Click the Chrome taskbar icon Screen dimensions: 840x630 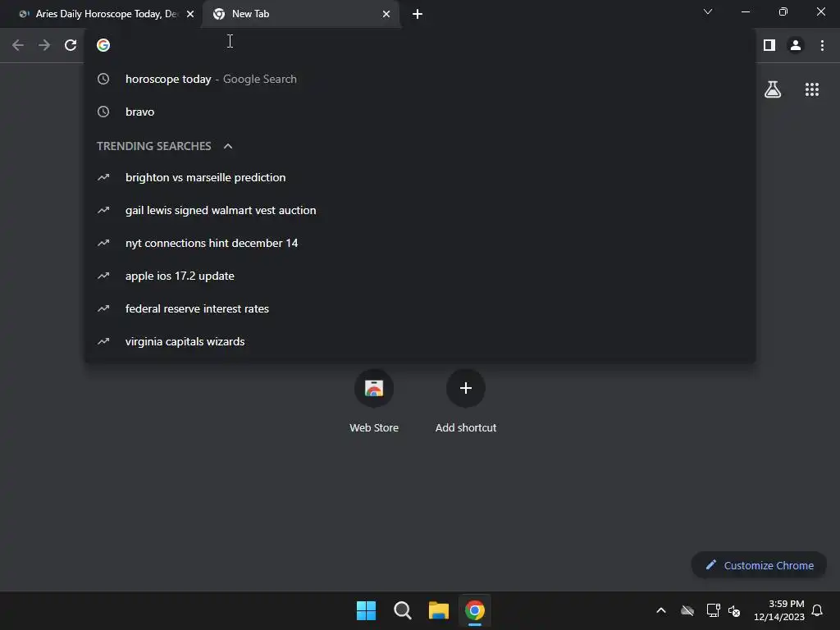(475, 610)
